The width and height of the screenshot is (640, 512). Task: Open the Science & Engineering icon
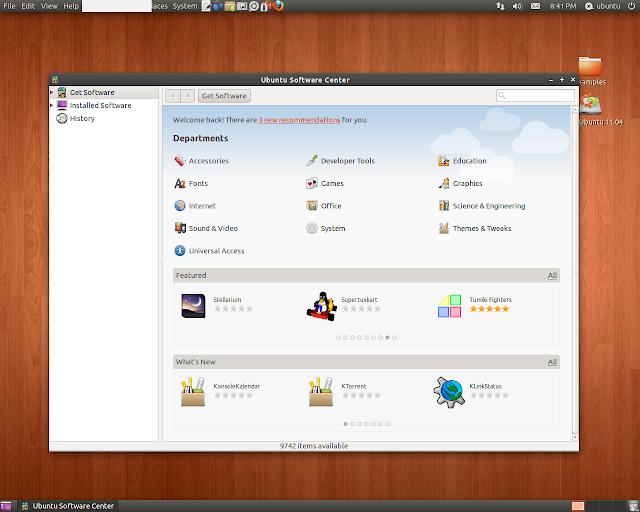(x=444, y=206)
